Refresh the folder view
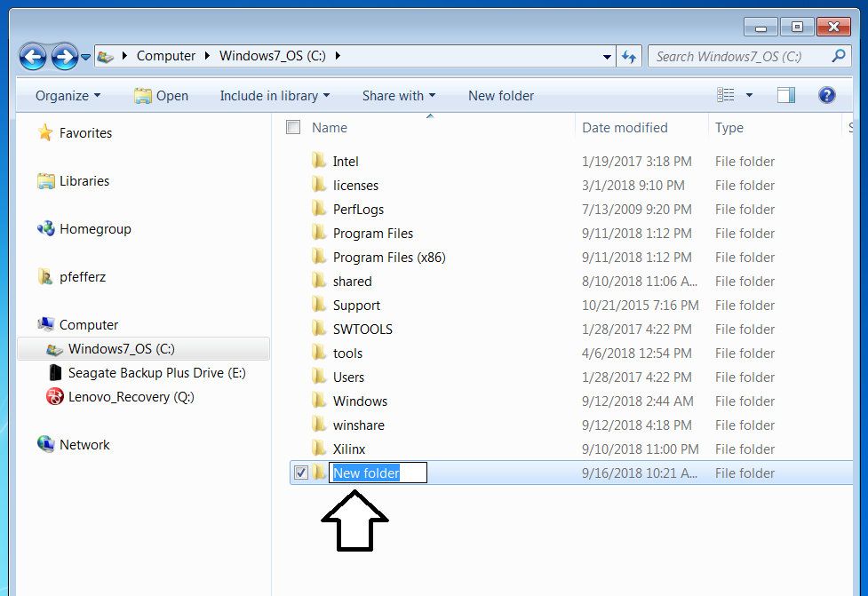 pos(629,57)
